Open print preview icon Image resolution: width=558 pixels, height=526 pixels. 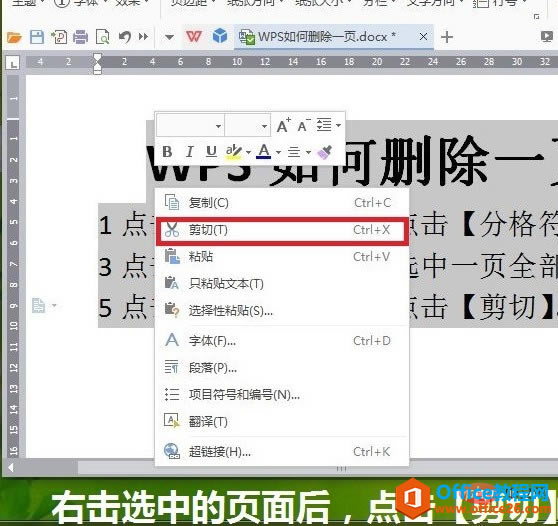pos(102,37)
